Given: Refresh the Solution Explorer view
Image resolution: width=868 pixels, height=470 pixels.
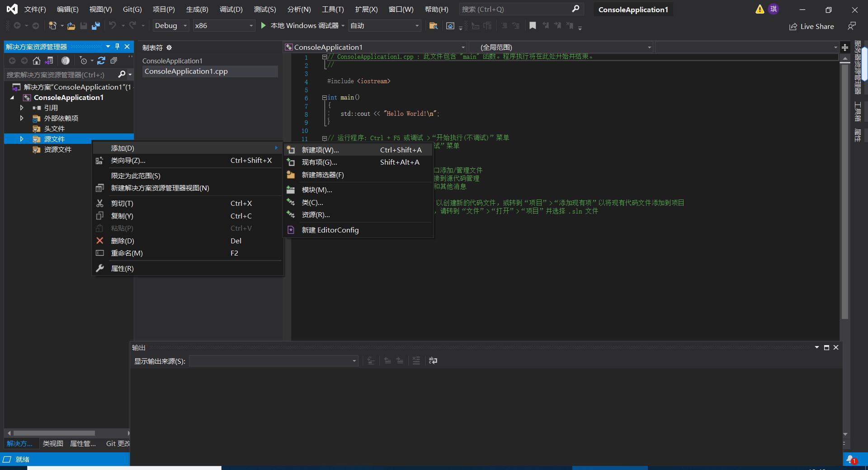Looking at the screenshot, I should (x=101, y=61).
